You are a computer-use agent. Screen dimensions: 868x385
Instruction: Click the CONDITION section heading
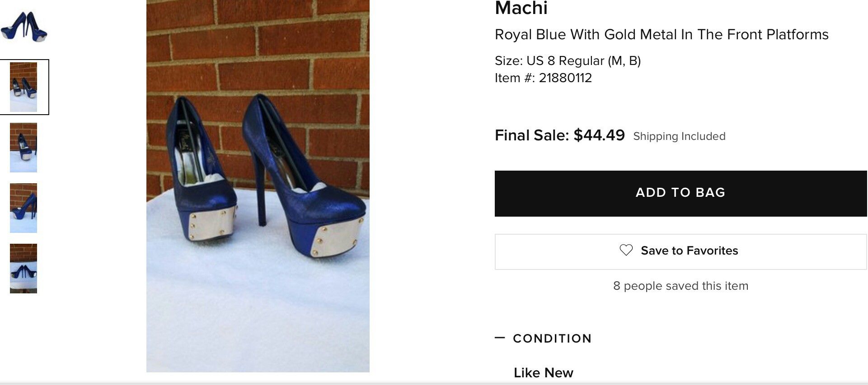[552, 339]
